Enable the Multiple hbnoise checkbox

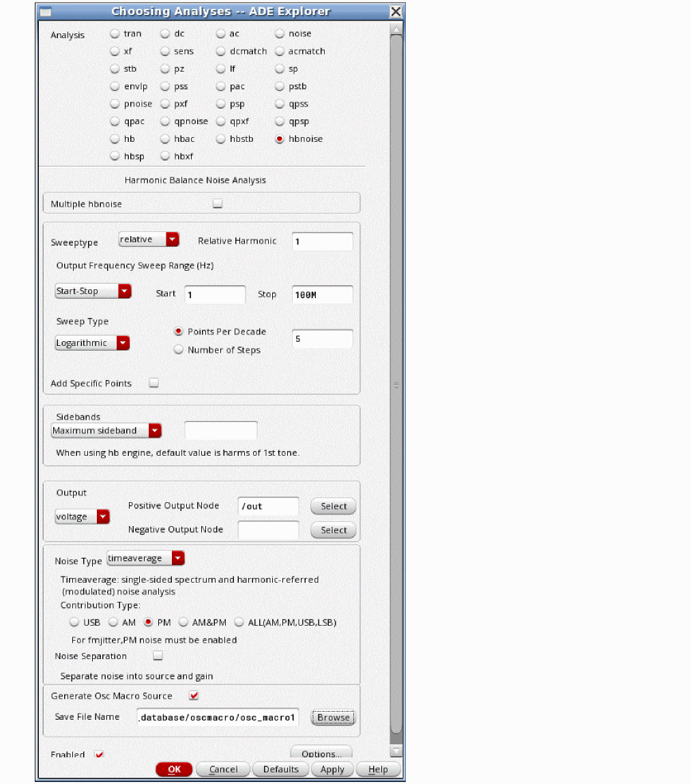pyautogui.click(x=218, y=203)
